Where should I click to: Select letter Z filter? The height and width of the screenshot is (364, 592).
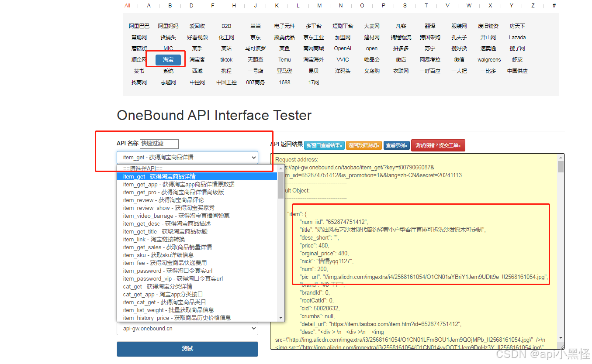pyautogui.click(x=533, y=6)
